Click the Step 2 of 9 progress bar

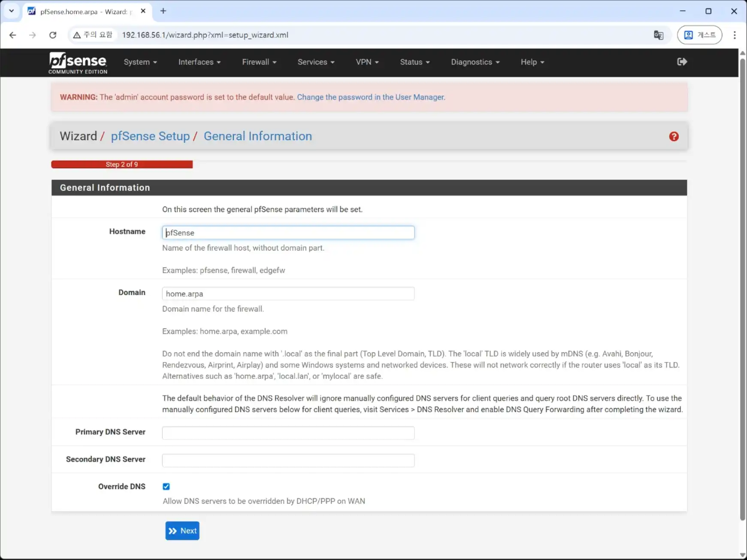coord(122,164)
